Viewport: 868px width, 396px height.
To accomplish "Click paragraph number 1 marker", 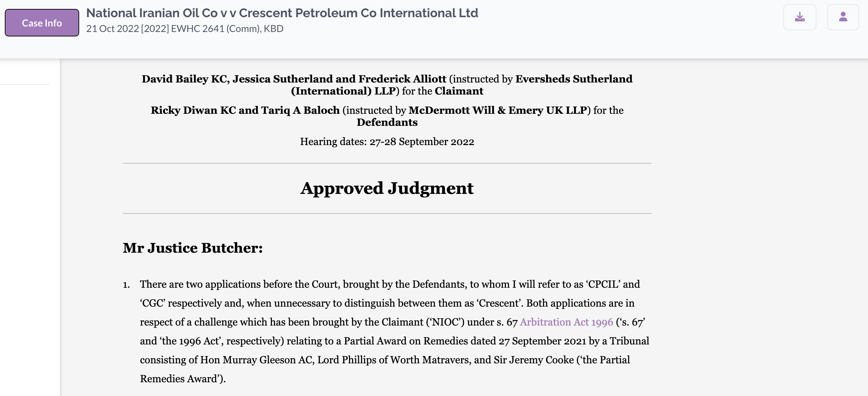I will 126,285.
